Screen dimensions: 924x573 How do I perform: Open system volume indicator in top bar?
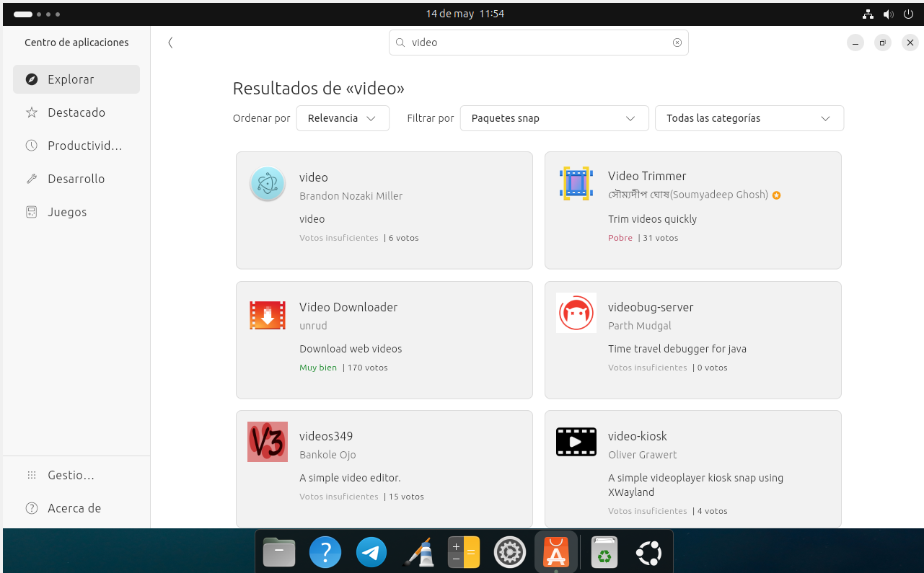click(x=888, y=14)
